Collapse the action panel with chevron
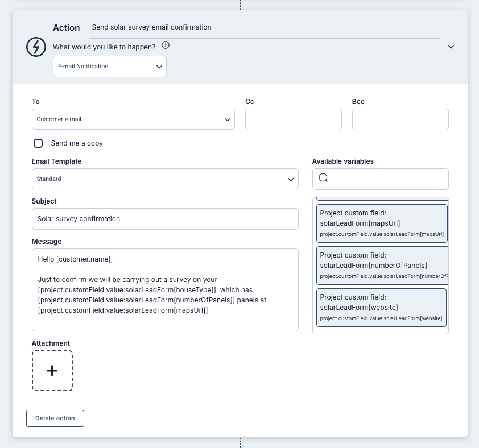Image resolution: width=479 pixels, height=448 pixels. (x=451, y=47)
